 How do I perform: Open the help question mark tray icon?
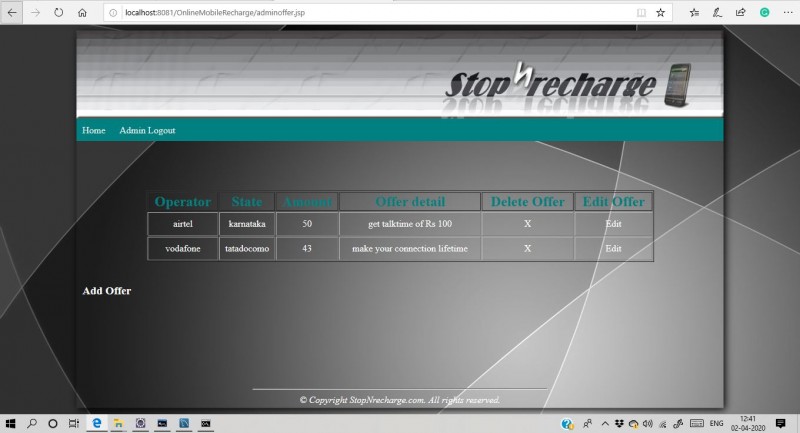[x=566, y=424]
